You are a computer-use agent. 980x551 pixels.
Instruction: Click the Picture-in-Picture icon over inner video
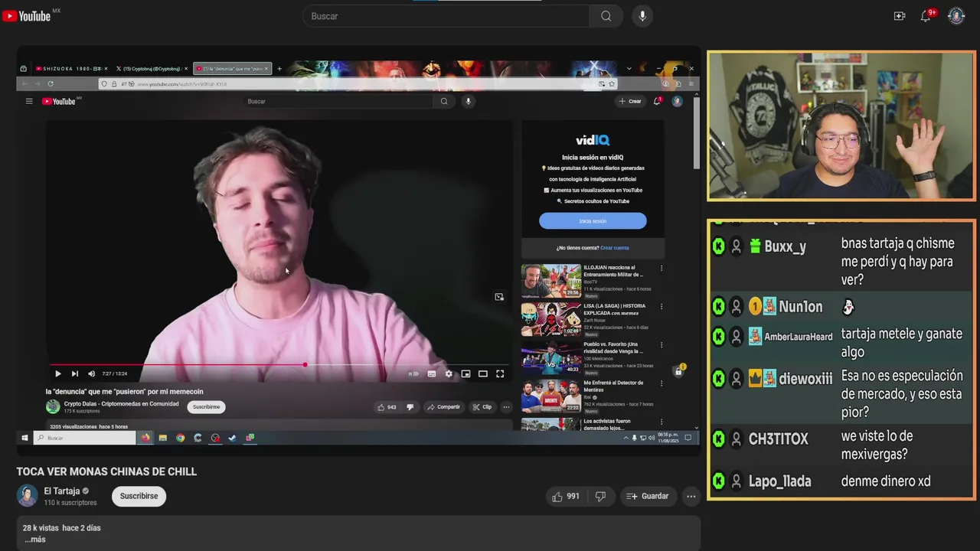click(x=499, y=297)
